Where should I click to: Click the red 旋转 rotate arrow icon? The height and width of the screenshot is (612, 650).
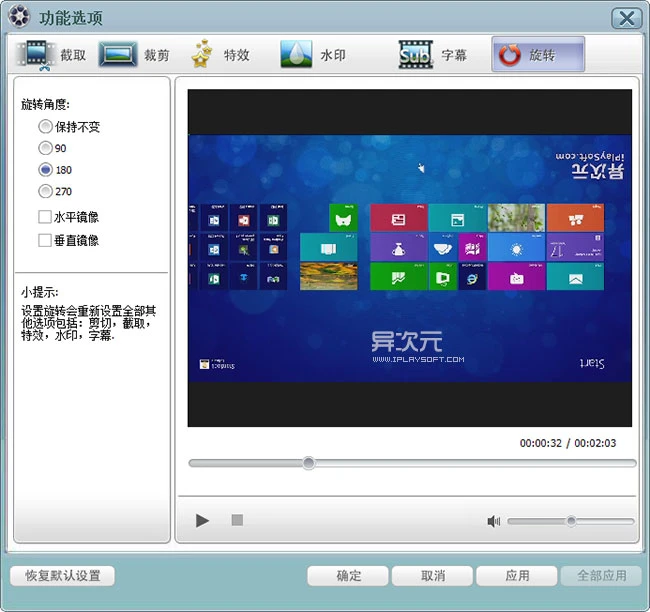click(x=509, y=55)
